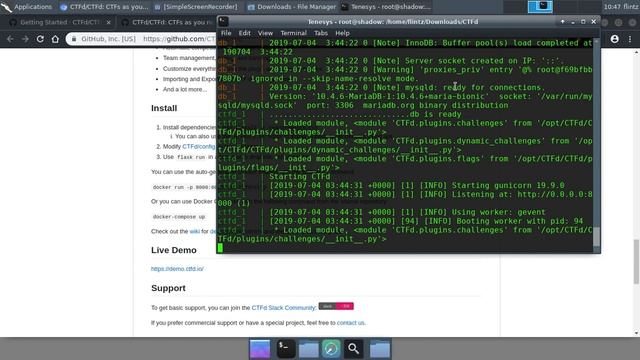The width and height of the screenshot is (640, 360).
Task: Open the terminal Tabs menu
Action: click(321, 33)
